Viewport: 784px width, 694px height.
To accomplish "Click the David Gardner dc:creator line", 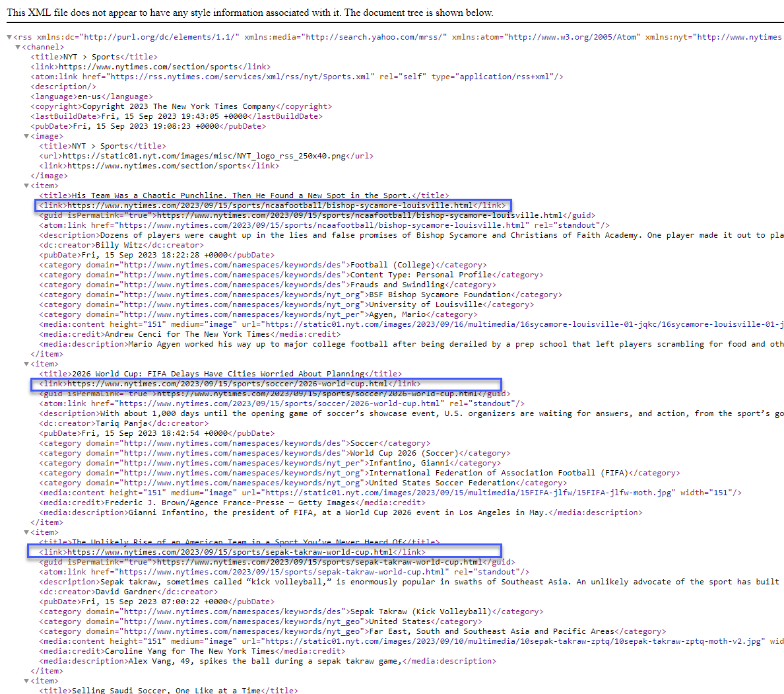I will (129, 592).
